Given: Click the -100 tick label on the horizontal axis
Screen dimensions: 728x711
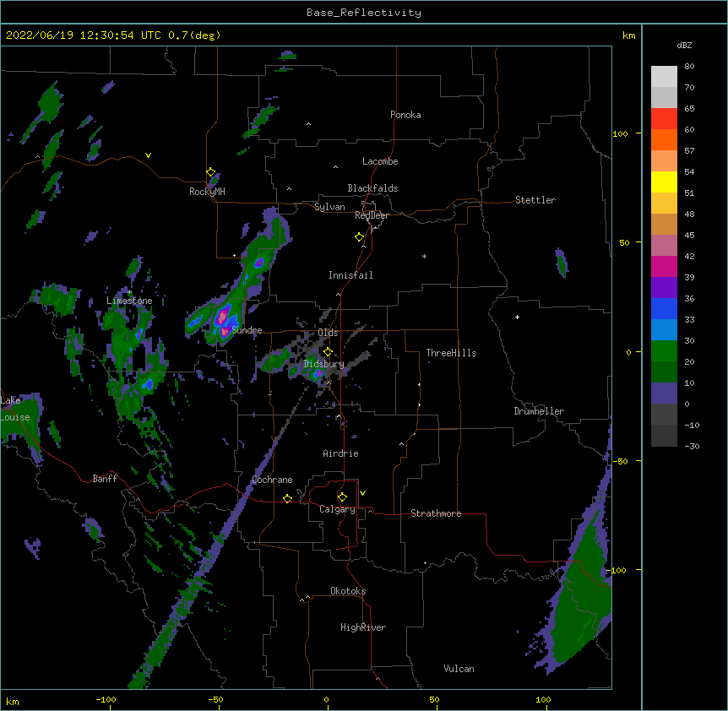Looking at the screenshot, I should point(106,699).
